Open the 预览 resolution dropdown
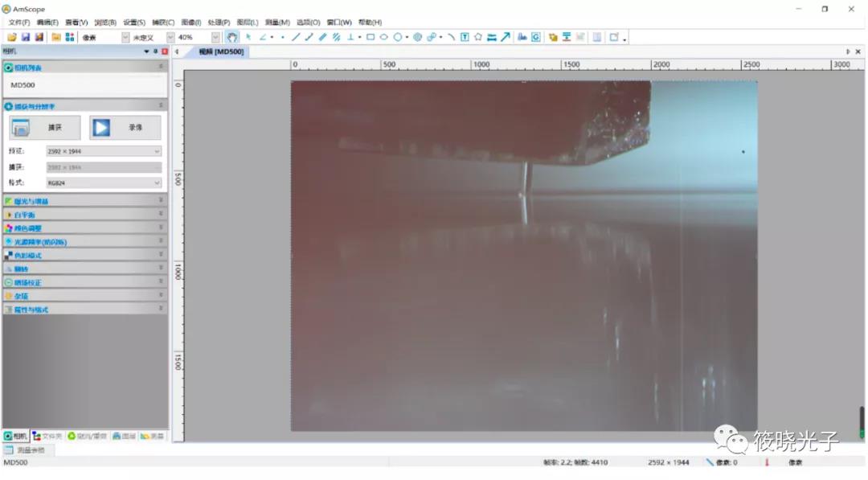 (157, 151)
